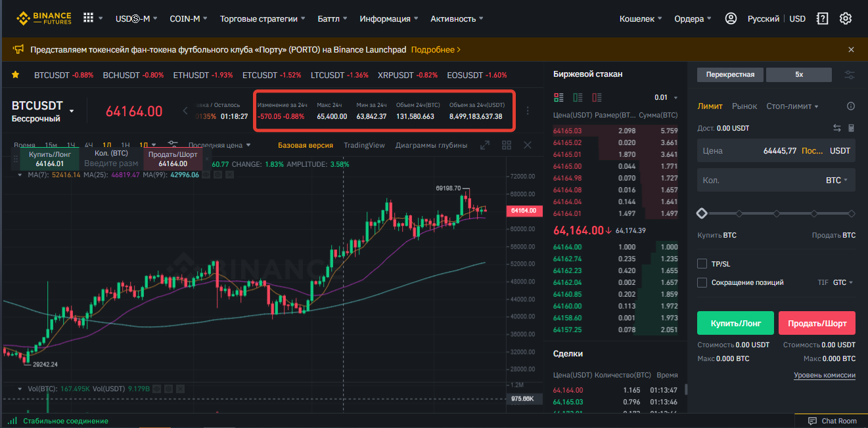This screenshot has height=428, width=868.
Task: Open the help center question-mark icon
Action: click(822, 18)
